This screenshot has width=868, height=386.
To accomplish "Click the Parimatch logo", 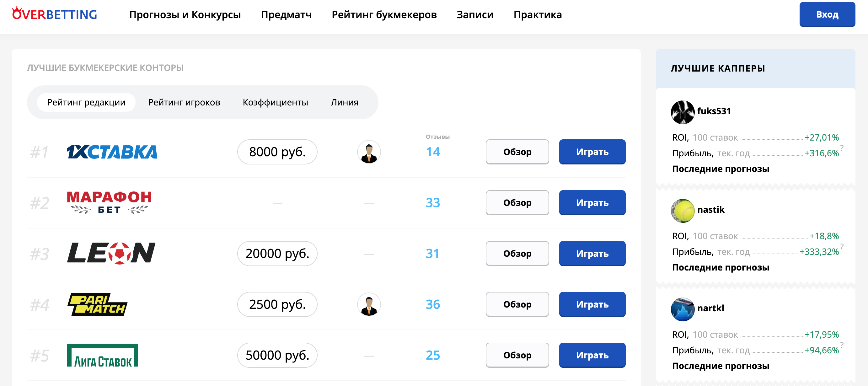I will pos(97,304).
